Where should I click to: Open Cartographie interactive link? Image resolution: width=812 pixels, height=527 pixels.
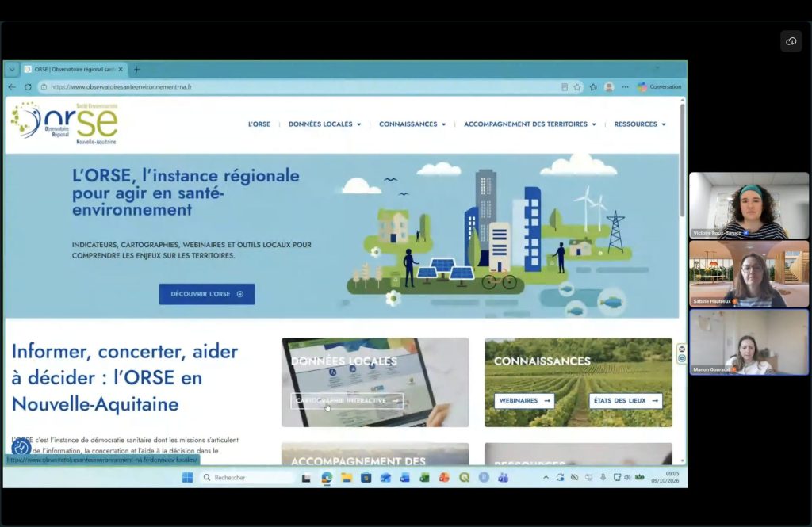coord(347,401)
